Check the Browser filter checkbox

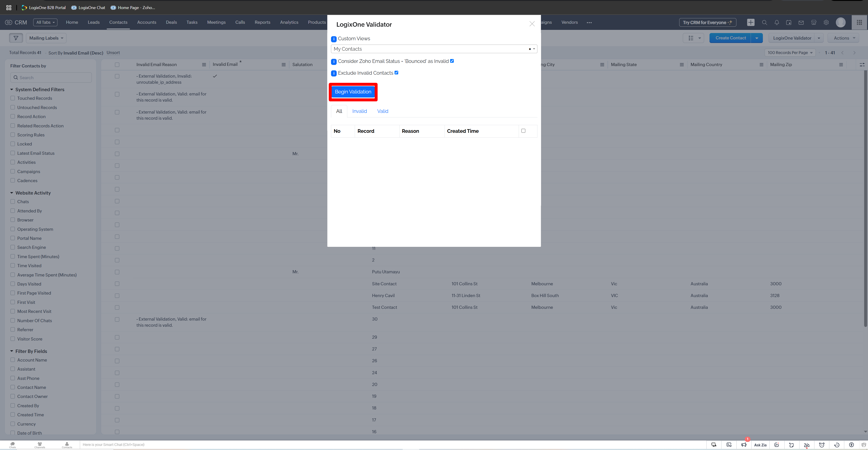pyautogui.click(x=12, y=220)
